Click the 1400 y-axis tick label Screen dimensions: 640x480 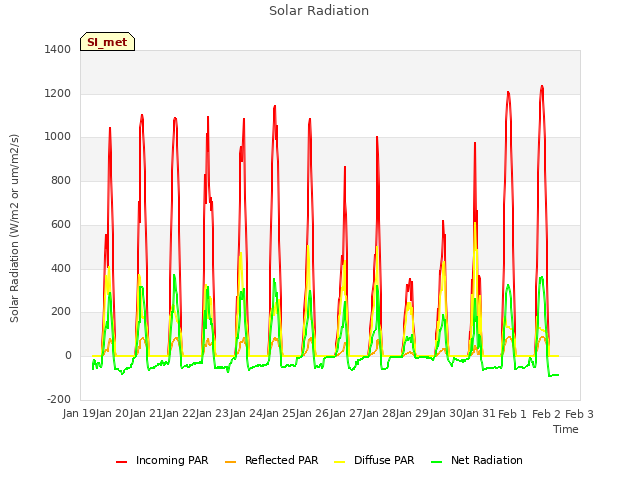[58, 49]
